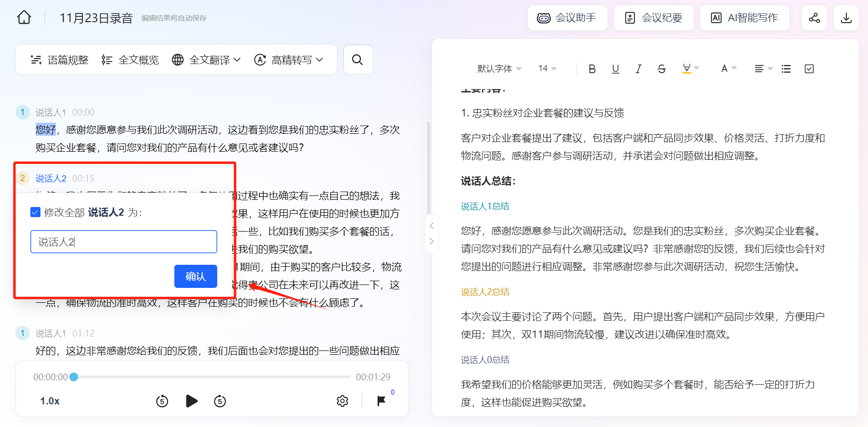This screenshot has width=868, height=427.
Task: Add a flag marker to recording
Action: [x=381, y=401]
